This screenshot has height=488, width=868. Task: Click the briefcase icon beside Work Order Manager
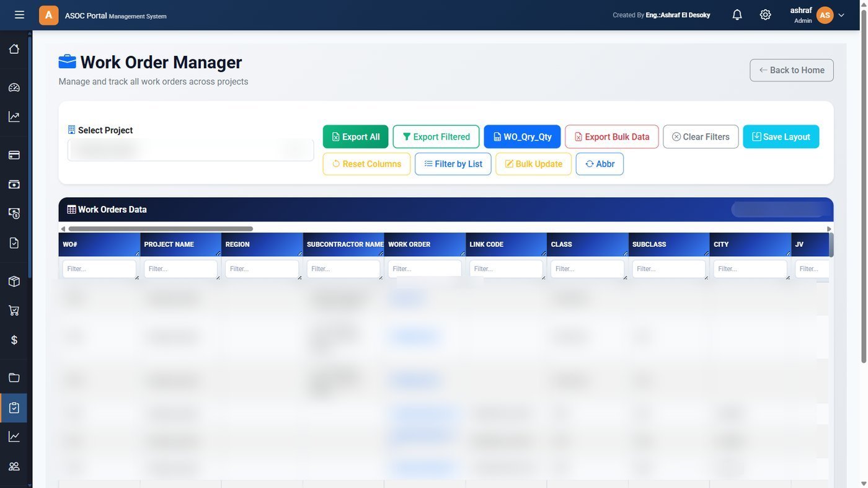point(67,62)
